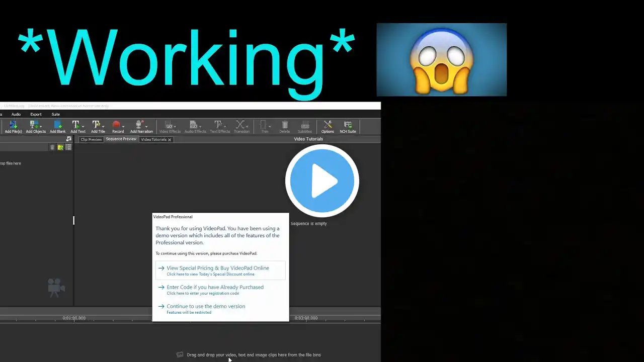Switch to the Sequence Preview tab

click(x=121, y=139)
